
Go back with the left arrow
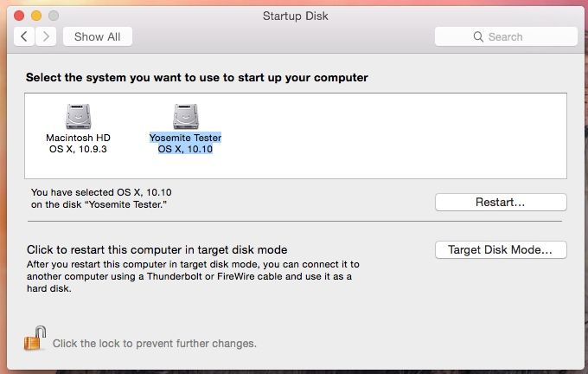click(24, 36)
